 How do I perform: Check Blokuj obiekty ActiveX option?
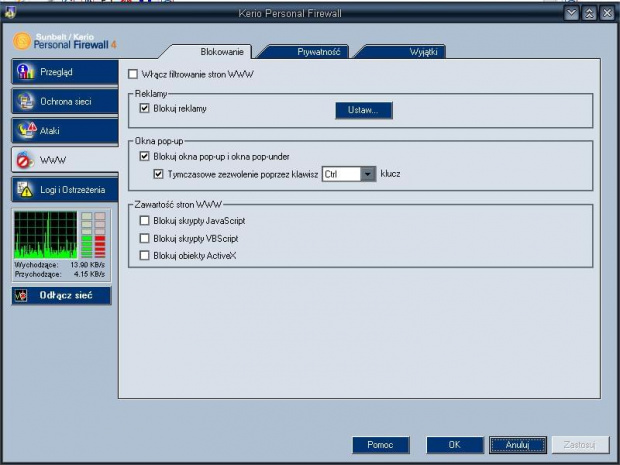[x=145, y=256]
